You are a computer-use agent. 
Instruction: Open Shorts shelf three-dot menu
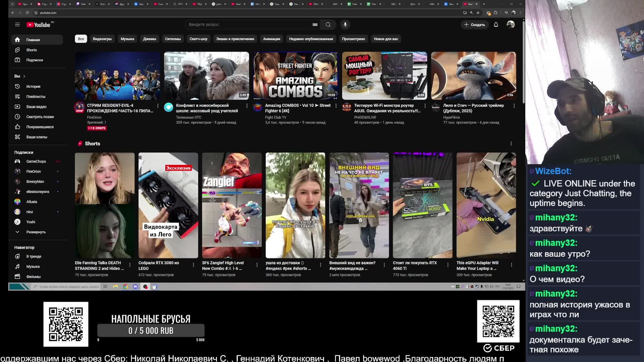511,143
